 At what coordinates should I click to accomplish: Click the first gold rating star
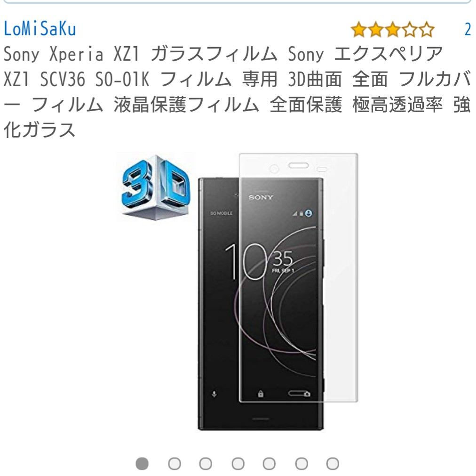[358, 30]
